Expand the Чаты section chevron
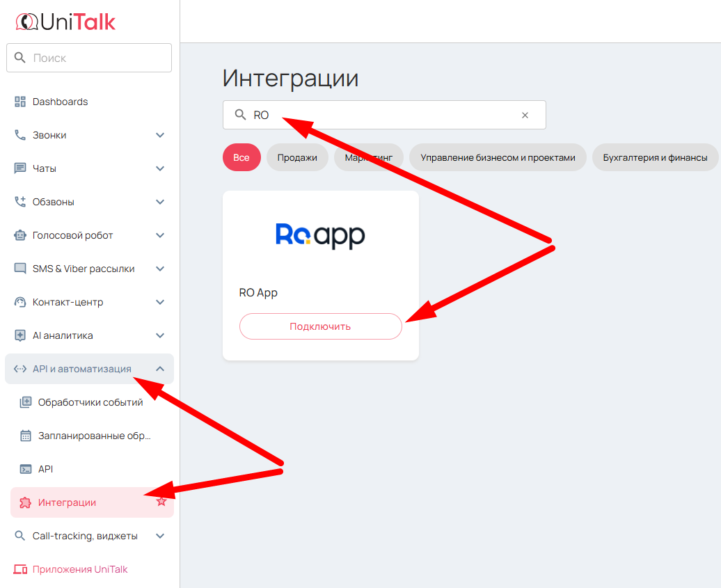The width and height of the screenshot is (721, 588). tap(160, 168)
